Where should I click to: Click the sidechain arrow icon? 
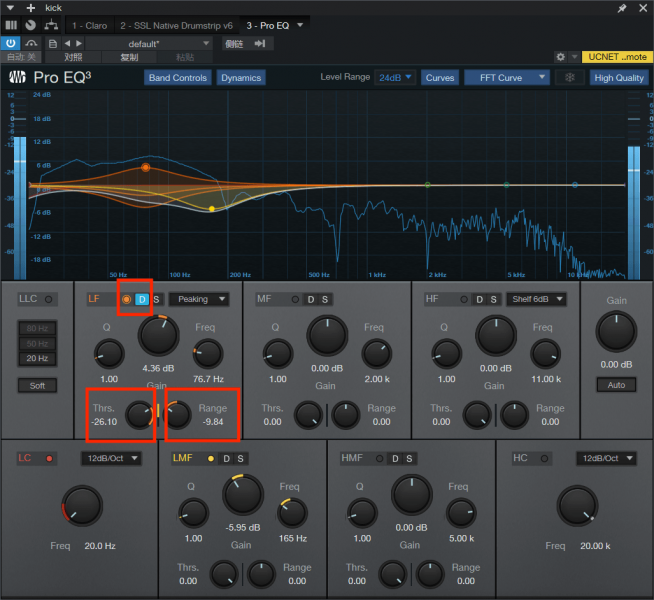click(x=260, y=43)
